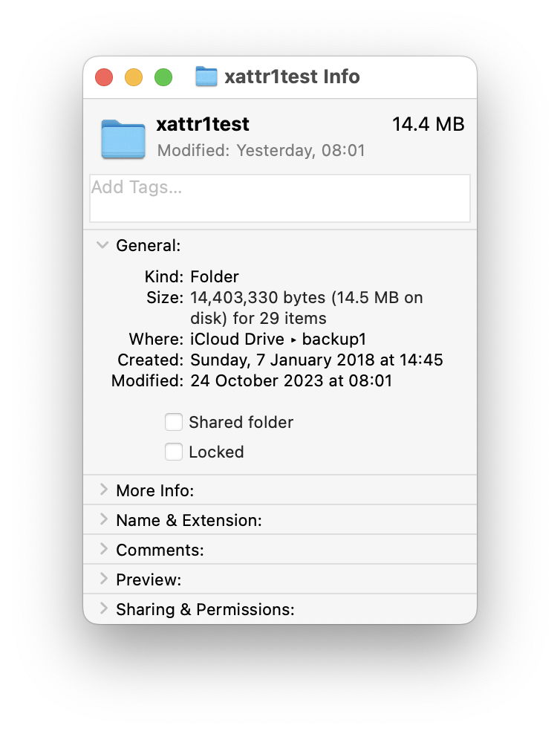Expand the Name & Extension section

(102, 520)
